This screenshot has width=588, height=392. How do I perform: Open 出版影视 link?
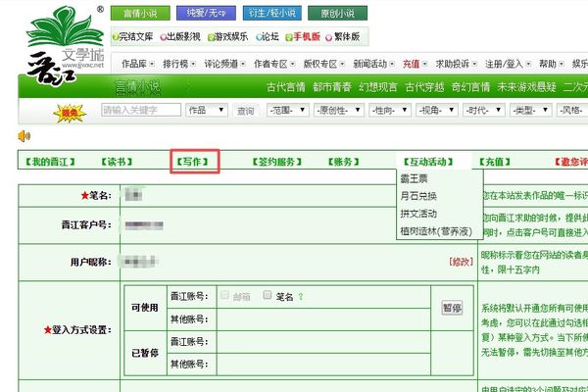click(x=180, y=37)
